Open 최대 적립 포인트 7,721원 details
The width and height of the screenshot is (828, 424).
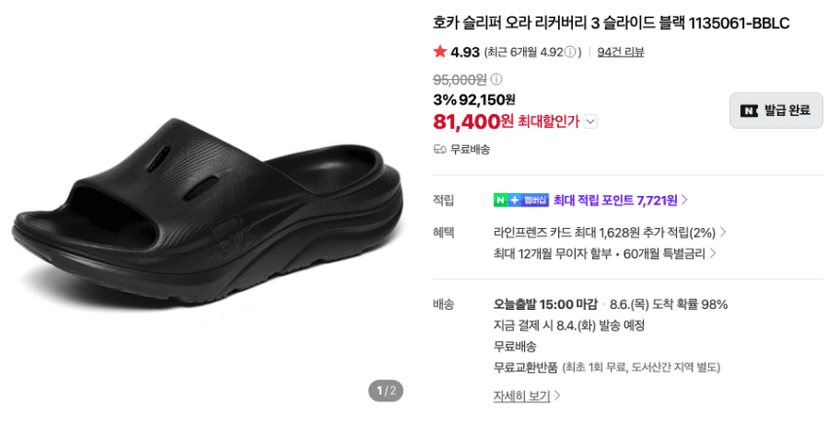coord(620,200)
